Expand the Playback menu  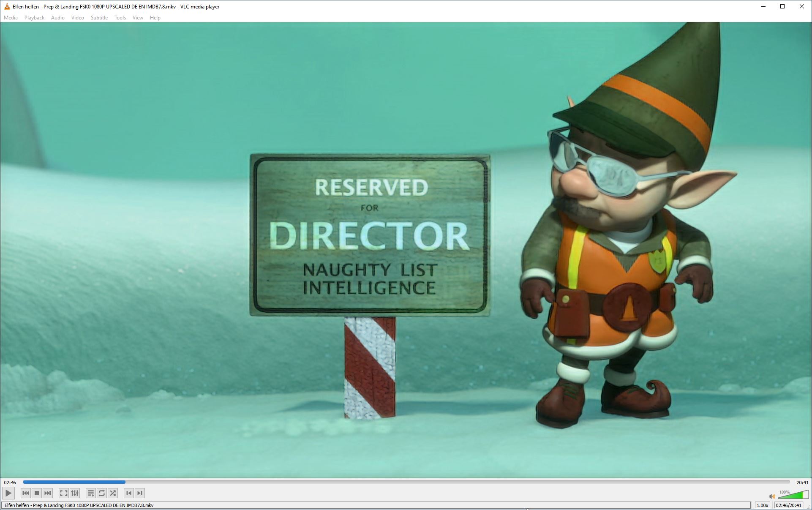pos(34,18)
